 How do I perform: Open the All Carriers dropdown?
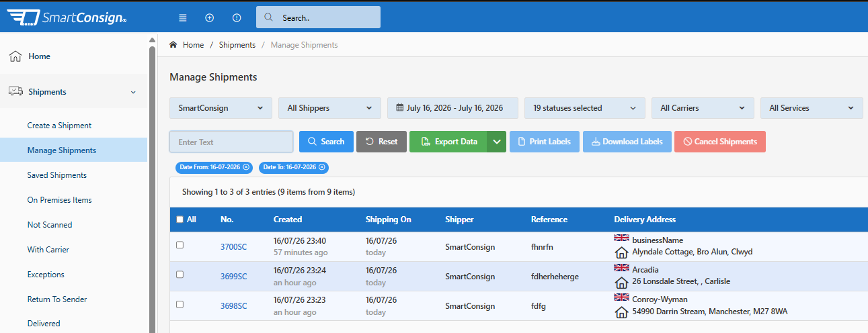(703, 108)
